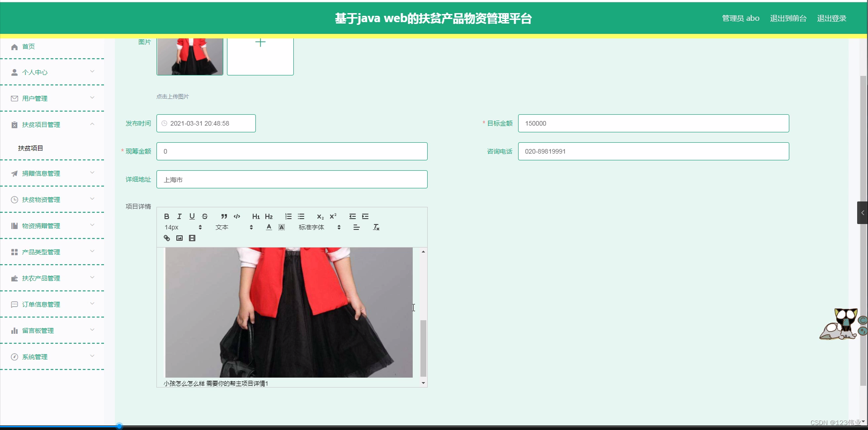
Task: Open the code view in the editor
Action: 237,216
